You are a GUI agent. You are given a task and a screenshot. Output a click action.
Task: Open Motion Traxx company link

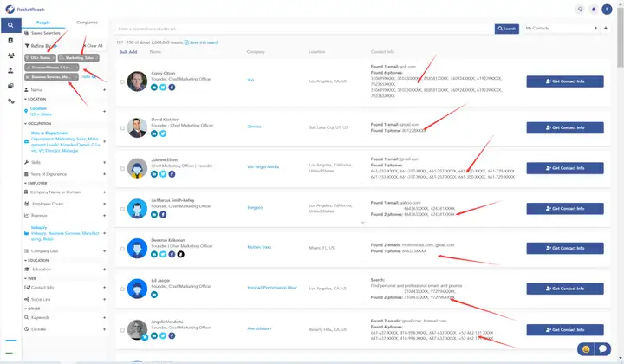click(259, 248)
